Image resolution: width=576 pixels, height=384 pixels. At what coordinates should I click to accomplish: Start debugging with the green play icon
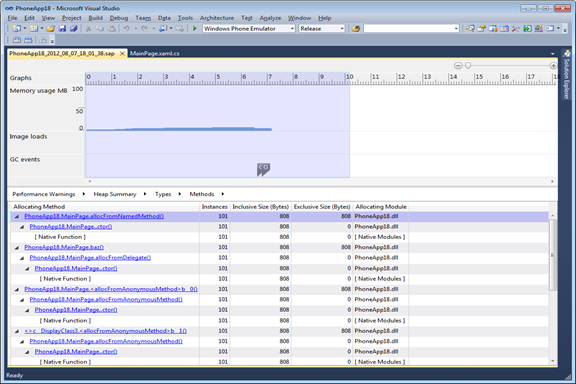point(195,28)
